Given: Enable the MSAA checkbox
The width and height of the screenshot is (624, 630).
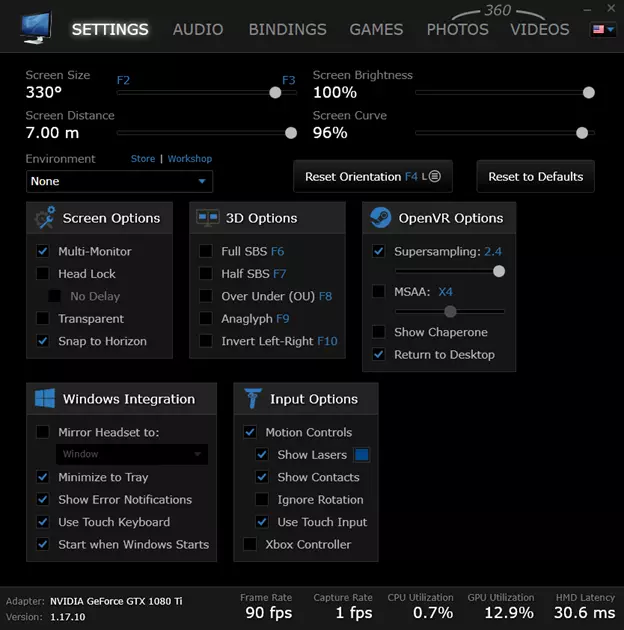Looking at the screenshot, I should point(378,291).
